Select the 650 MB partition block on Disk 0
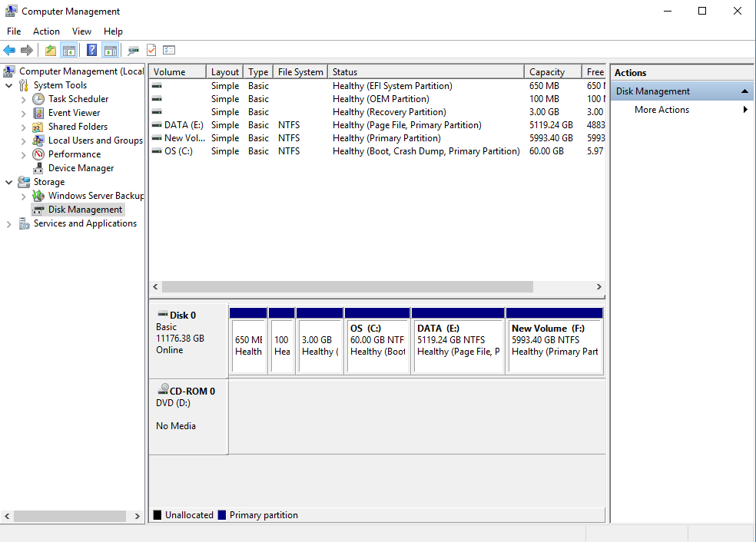The height and width of the screenshot is (542, 756). (248, 341)
